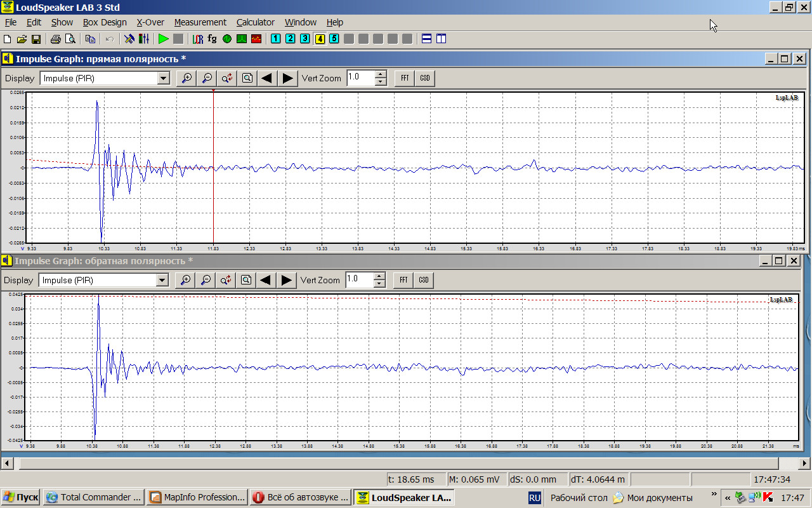Click the FFT button in the top graph

point(404,78)
